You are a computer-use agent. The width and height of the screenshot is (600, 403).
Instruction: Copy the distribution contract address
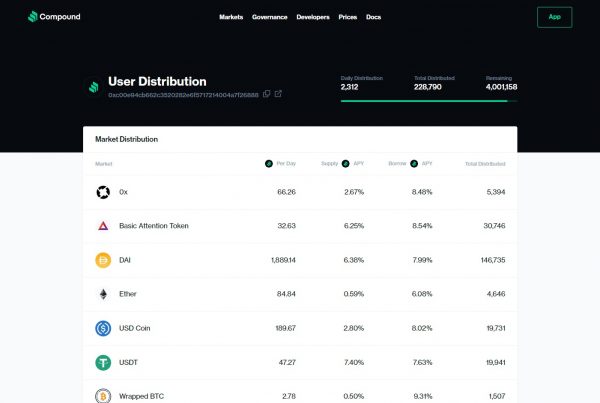point(267,94)
